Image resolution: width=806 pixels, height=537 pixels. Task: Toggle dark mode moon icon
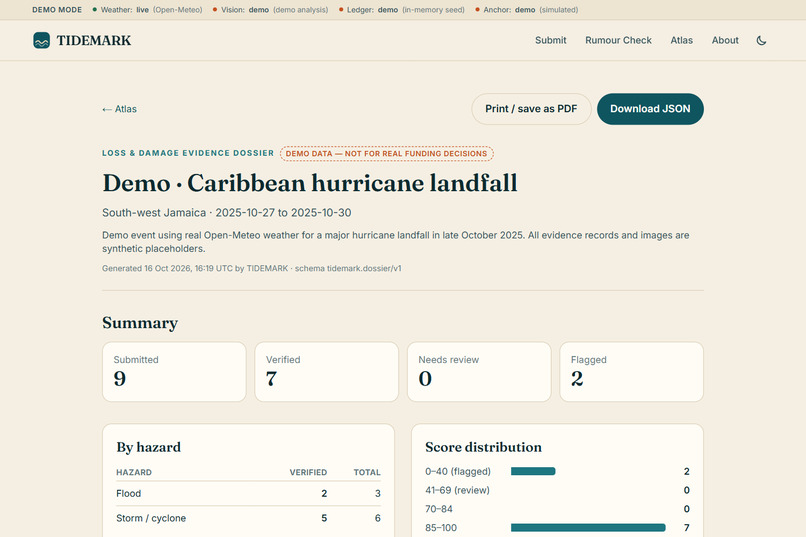pyautogui.click(x=761, y=40)
